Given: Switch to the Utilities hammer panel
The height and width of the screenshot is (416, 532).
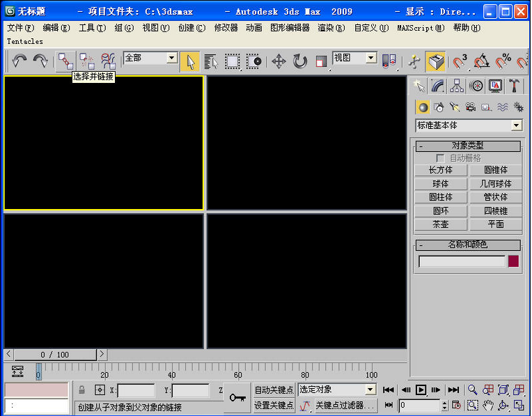Looking at the screenshot, I should pos(515,86).
